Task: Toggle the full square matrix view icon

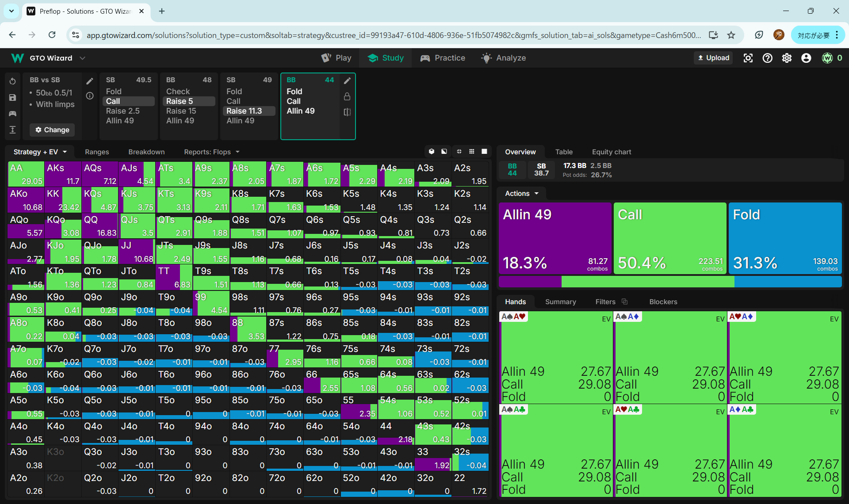Action: (x=484, y=152)
